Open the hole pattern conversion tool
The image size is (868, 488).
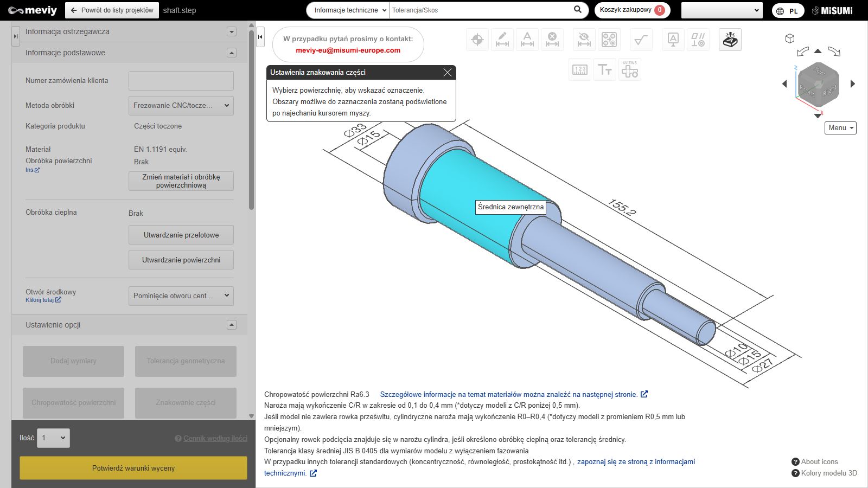(x=609, y=40)
